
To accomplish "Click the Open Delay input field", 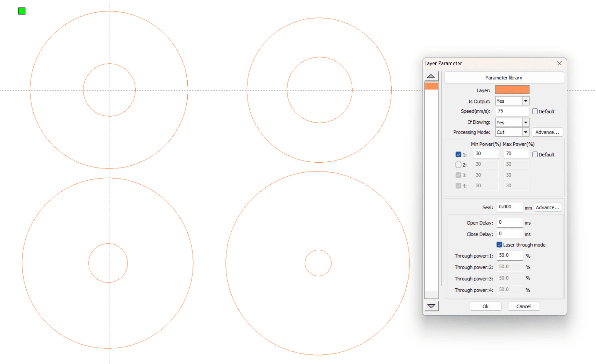I will 510,222.
